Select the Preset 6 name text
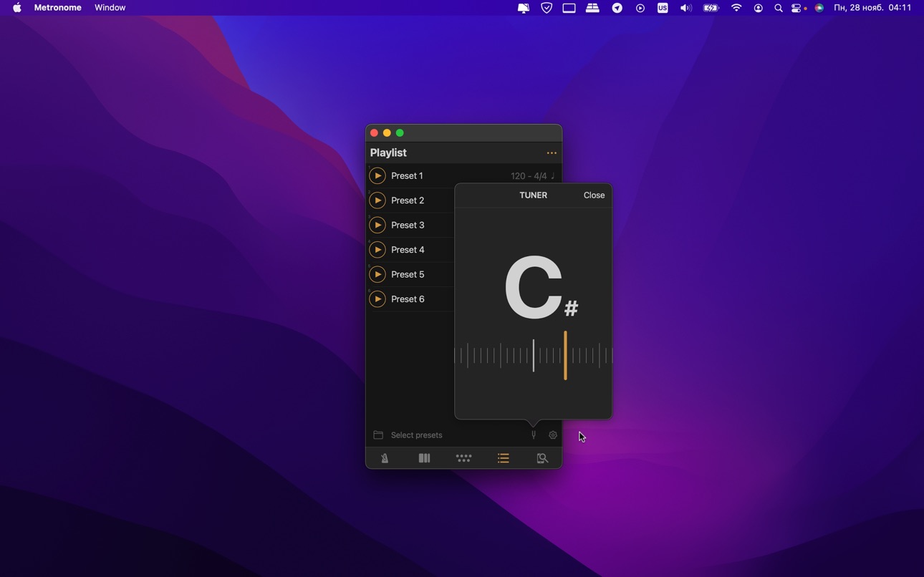 point(408,299)
